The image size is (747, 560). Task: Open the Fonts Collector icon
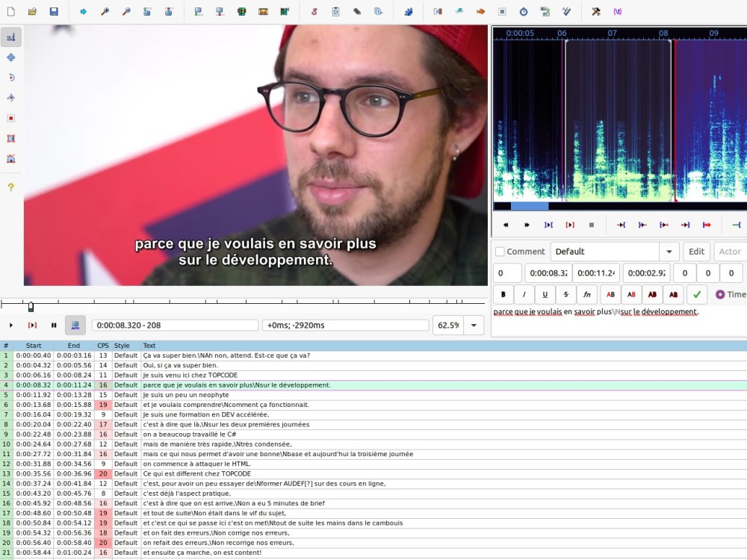[x=378, y=11]
